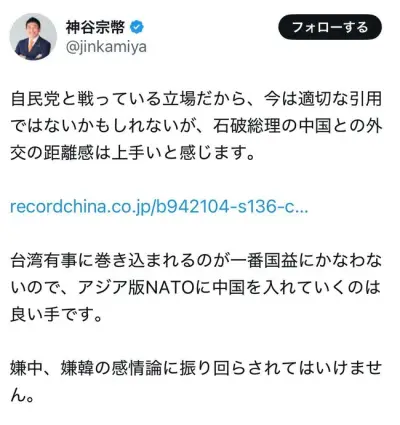Image resolution: width=400 pixels, height=425 pixels.
Task: Click the words アジア版NATO in the tweet
Action: pyautogui.click(x=136, y=288)
